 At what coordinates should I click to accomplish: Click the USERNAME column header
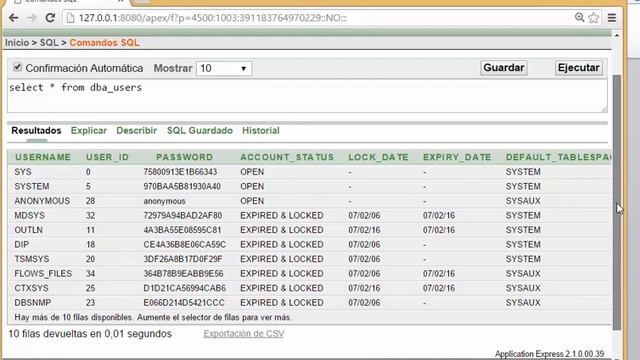[43, 157]
